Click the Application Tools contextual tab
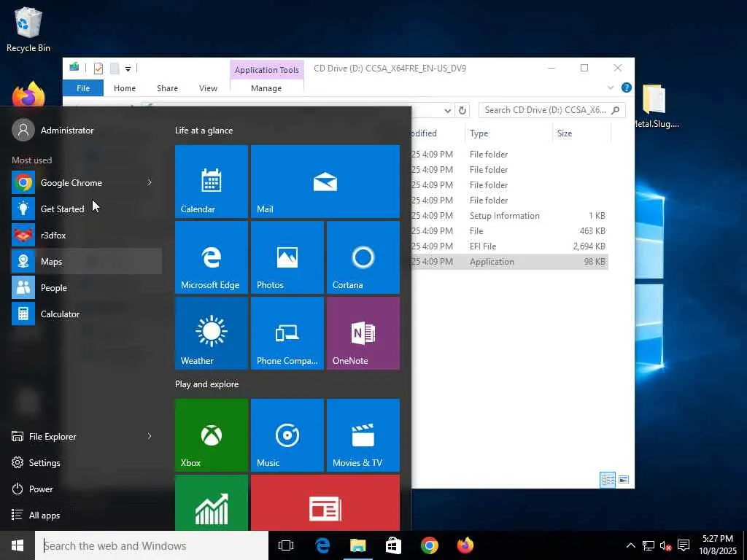Screen dimensions: 747x560 click(267, 70)
